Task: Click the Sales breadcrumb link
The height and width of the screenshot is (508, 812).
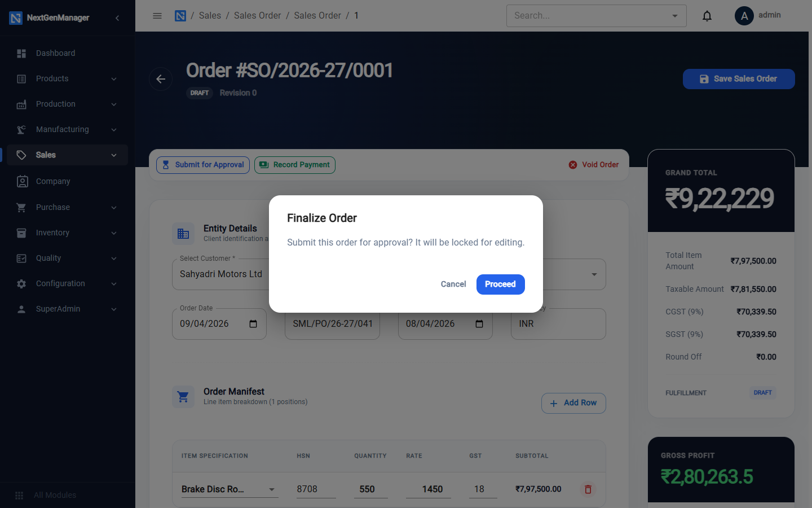Action: [210, 16]
